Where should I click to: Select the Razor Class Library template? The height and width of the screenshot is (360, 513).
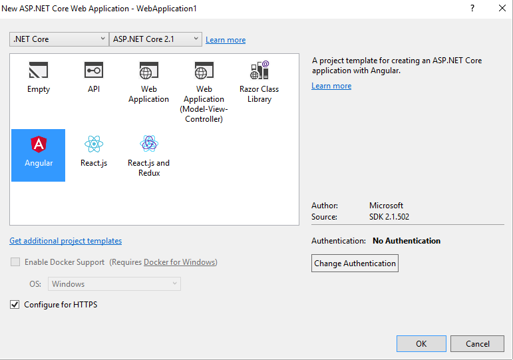259,82
